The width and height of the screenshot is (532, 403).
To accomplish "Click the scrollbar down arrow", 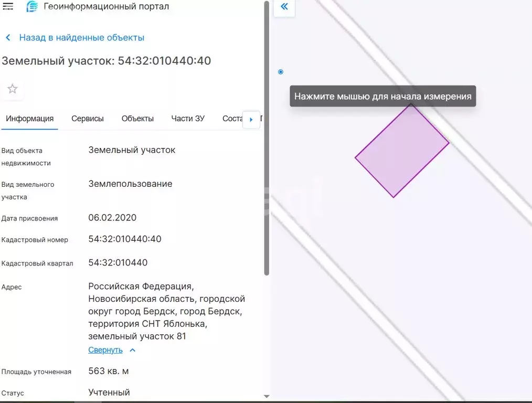I will 267,396.
